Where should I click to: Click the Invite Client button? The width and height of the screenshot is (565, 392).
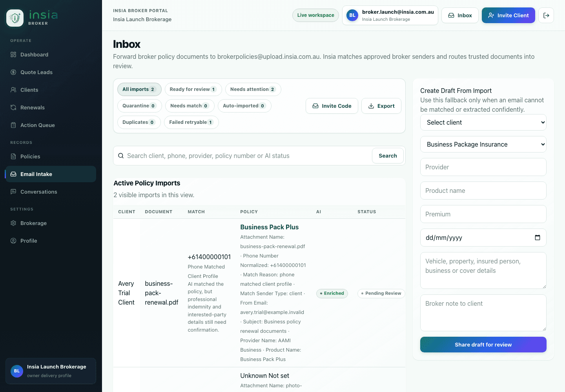[508, 15]
